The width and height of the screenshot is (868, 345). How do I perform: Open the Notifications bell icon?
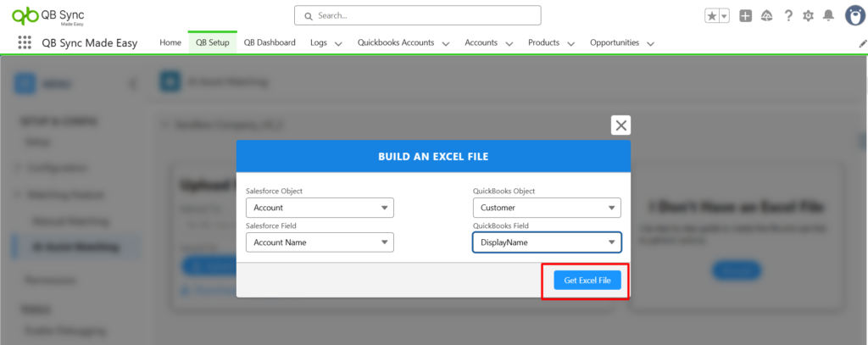tap(828, 16)
